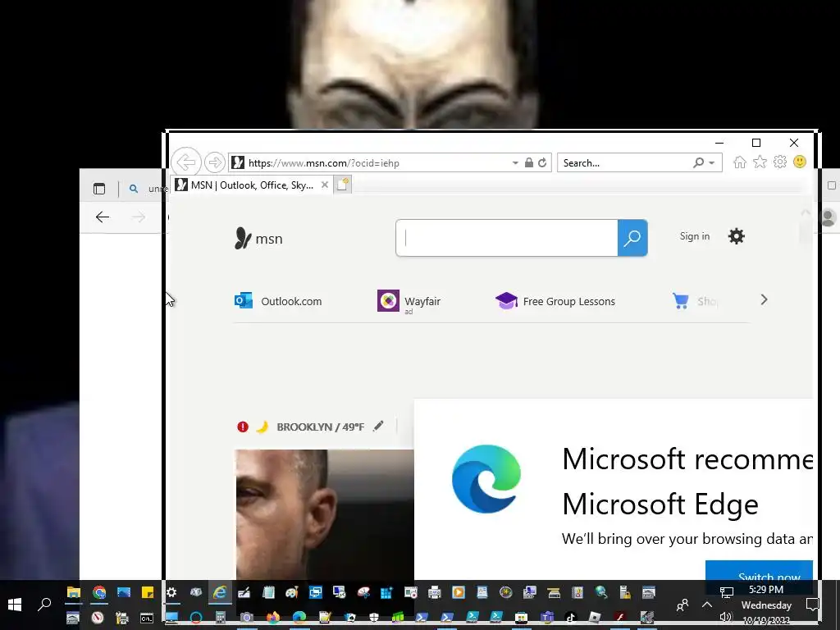Open the news story face thumbnail
Image resolution: width=840 pixels, height=630 pixels.
tap(325, 514)
